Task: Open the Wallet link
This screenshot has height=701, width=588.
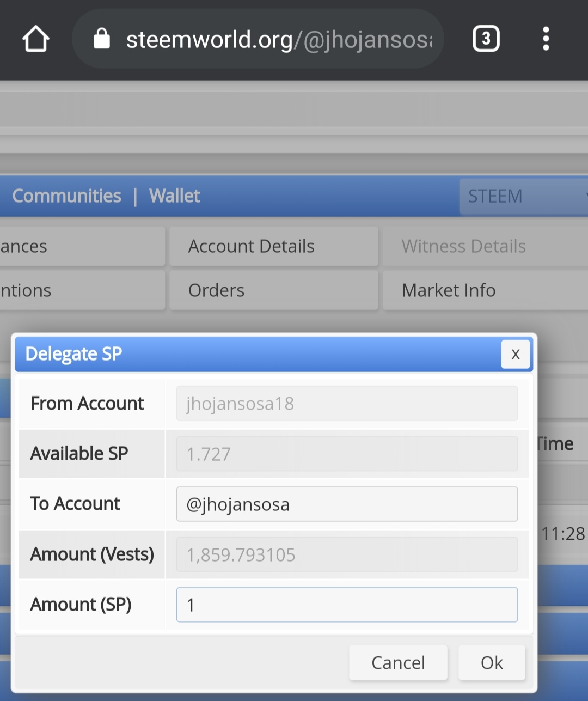Action: [x=175, y=196]
